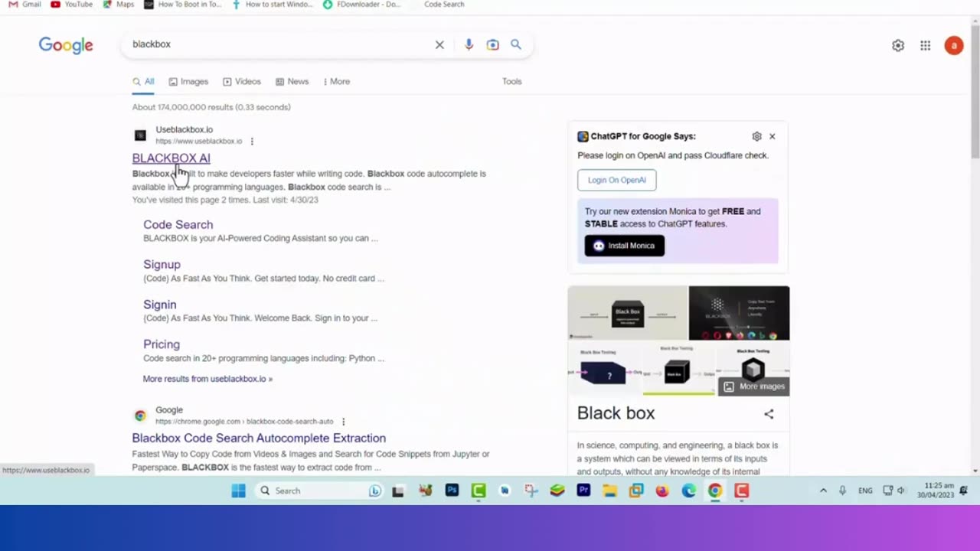The height and width of the screenshot is (551, 980).
Task: Open Firefox from the taskbar
Action: [x=662, y=491]
